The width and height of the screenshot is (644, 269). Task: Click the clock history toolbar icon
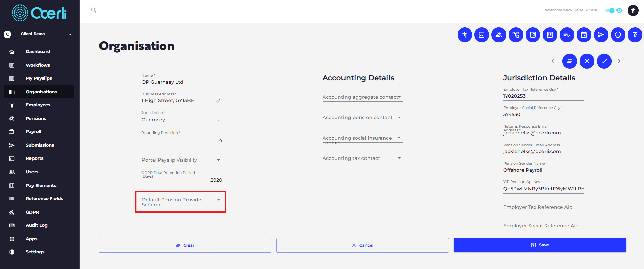pyautogui.click(x=618, y=35)
